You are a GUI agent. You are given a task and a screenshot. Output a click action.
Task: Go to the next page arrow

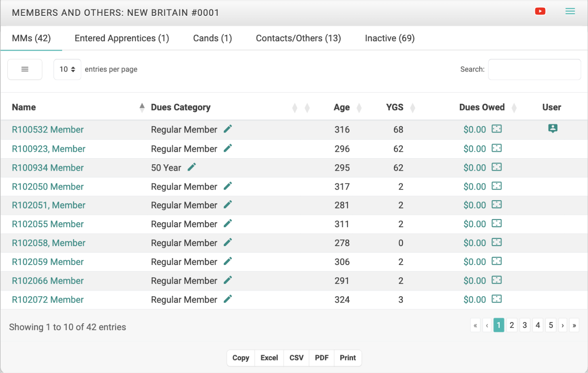coord(562,325)
